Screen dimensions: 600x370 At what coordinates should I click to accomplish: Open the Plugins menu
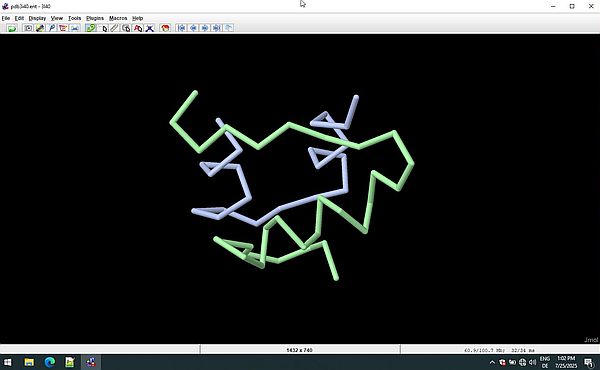95,18
